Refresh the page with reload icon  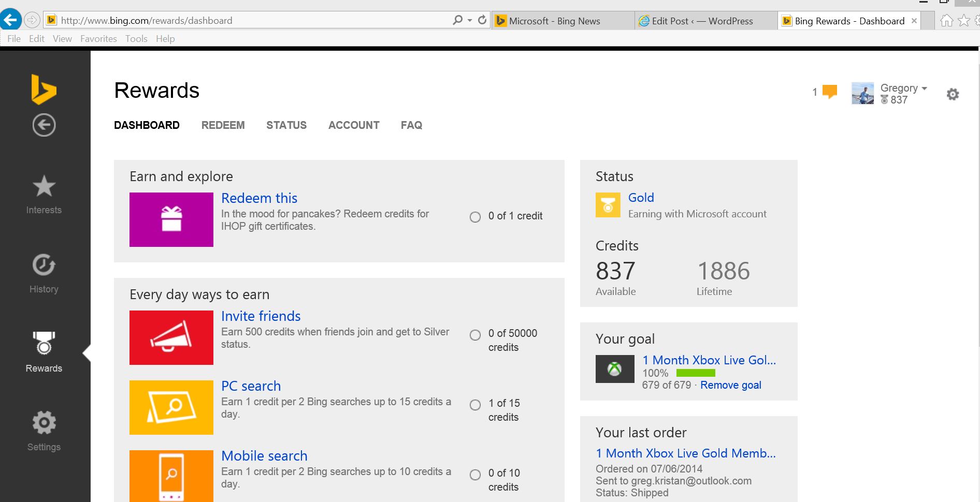coord(482,20)
